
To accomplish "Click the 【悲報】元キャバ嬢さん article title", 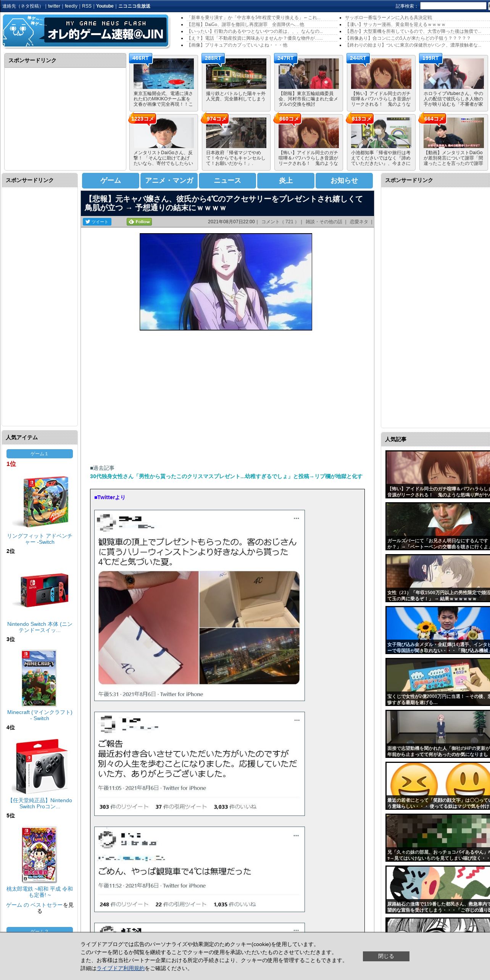I will (224, 203).
